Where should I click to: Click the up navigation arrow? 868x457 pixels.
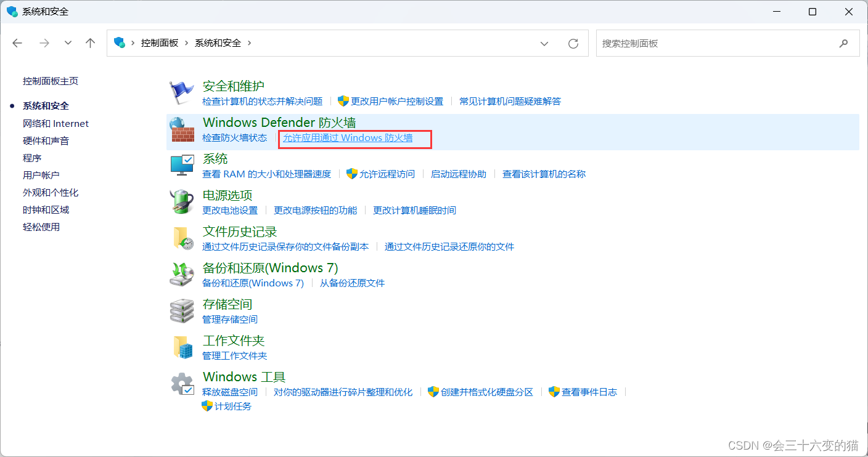[90, 43]
